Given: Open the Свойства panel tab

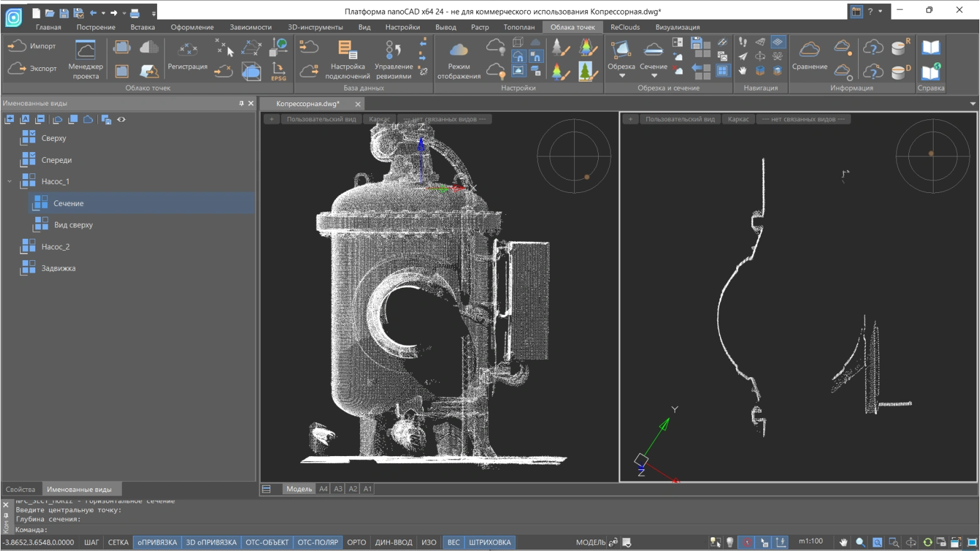Looking at the screenshot, I should (x=21, y=489).
